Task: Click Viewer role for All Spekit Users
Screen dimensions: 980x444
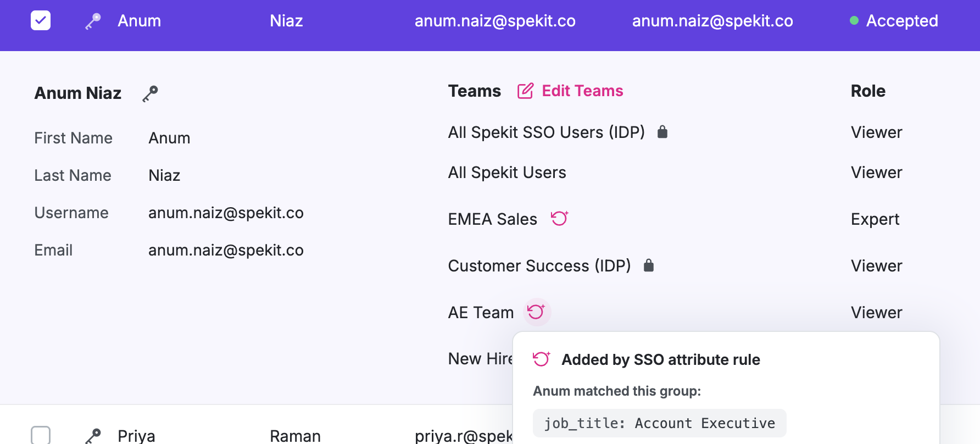Action: point(876,173)
